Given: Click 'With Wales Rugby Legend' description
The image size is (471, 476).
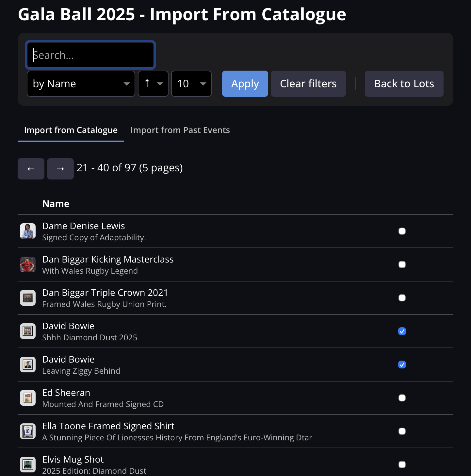Looking at the screenshot, I should (x=90, y=271).
